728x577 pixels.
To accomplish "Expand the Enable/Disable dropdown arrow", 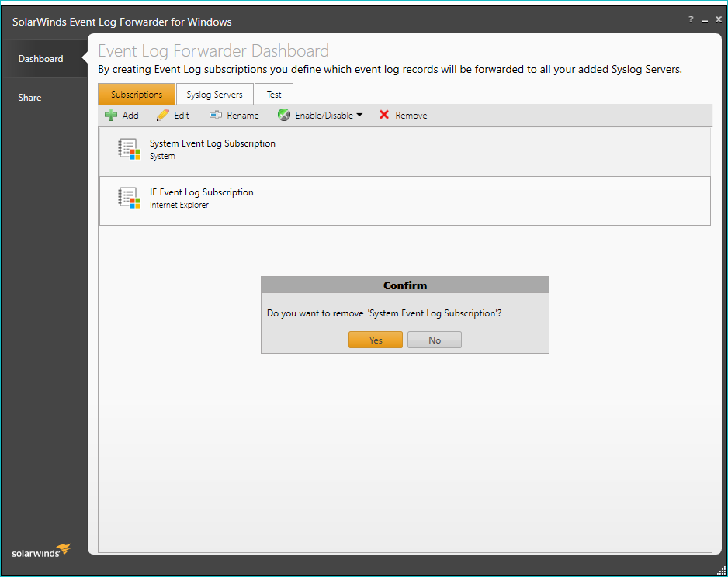I will pyautogui.click(x=359, y=115).
